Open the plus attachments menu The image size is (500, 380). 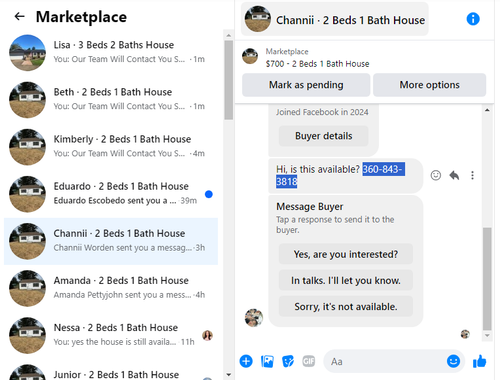(246, 361)
